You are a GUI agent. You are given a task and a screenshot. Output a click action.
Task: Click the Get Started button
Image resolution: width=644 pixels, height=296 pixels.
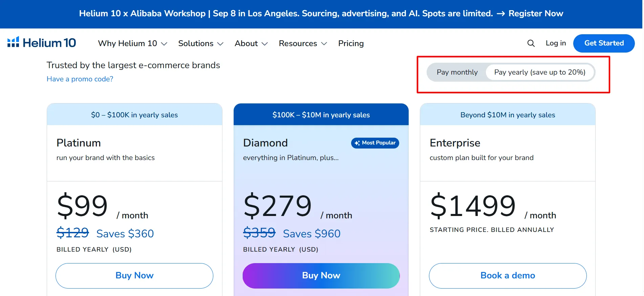tap(604, 43)
